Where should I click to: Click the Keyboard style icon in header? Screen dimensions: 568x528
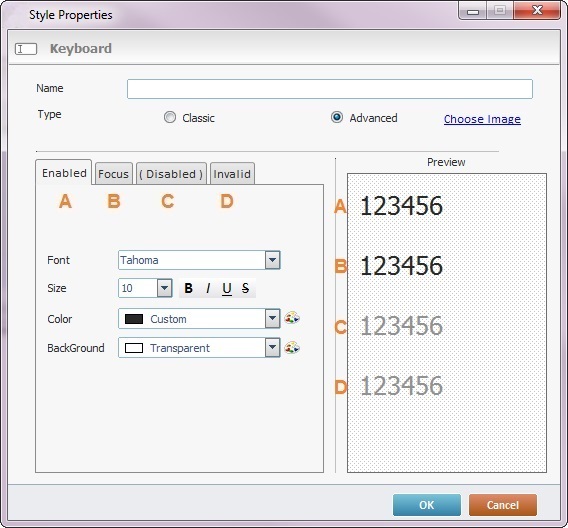[x=26, y=49]
